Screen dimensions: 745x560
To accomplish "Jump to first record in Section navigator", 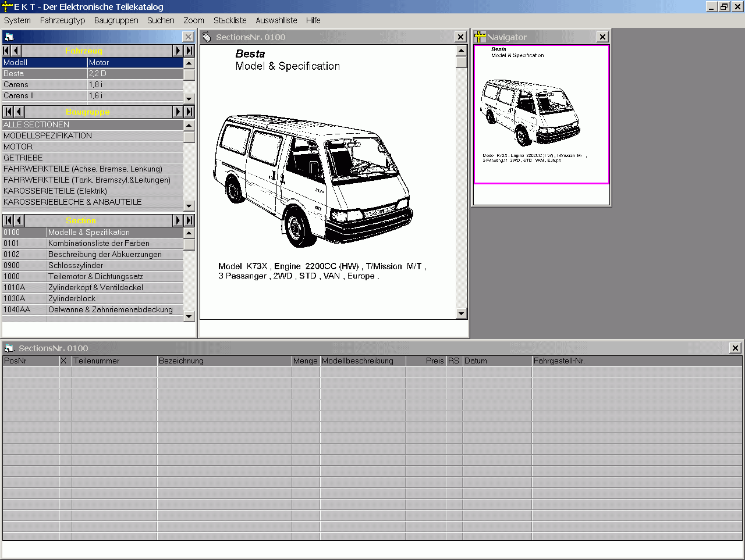I will 8,220.
